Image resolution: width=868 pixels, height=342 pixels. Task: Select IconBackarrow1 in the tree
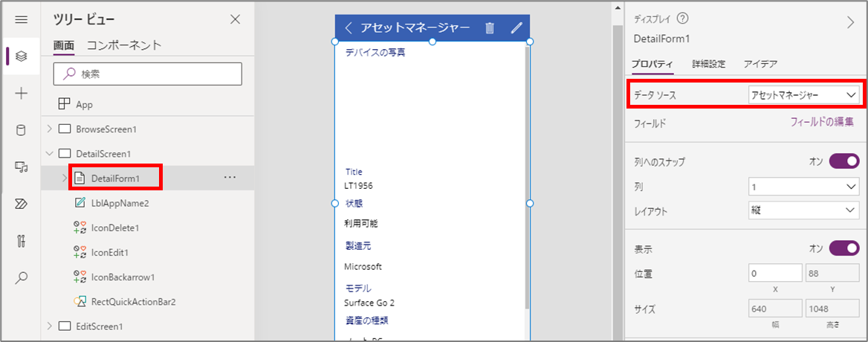click(123, 277)
